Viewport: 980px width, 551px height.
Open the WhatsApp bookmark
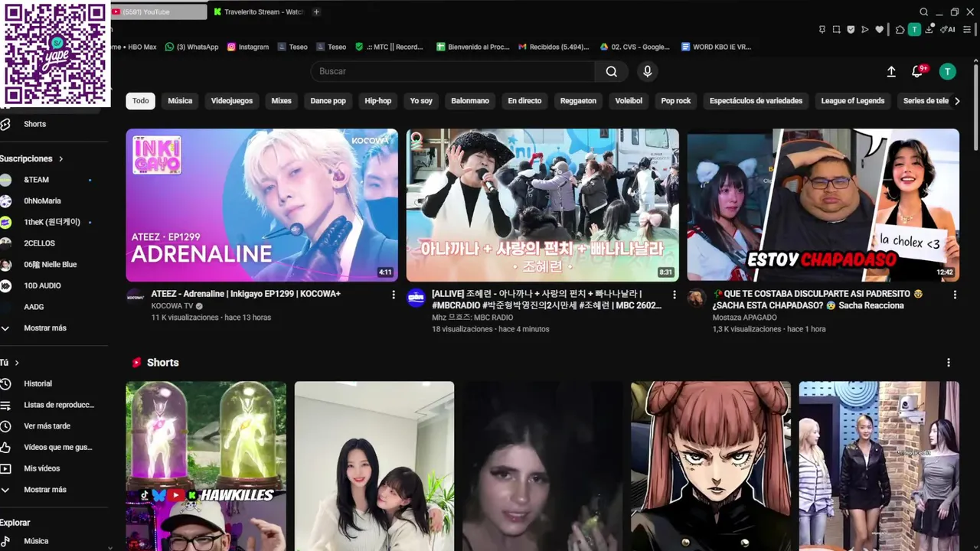(191, 47)
